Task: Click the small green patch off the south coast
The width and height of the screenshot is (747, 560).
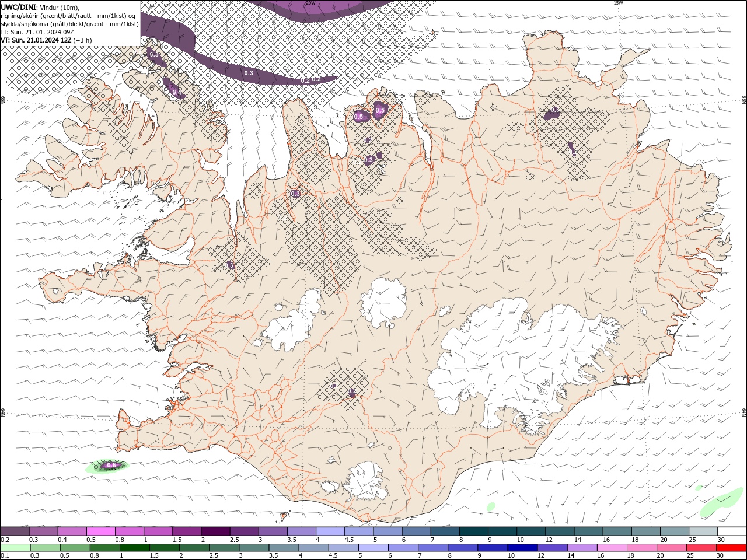Action: click(x=491, y=506)
